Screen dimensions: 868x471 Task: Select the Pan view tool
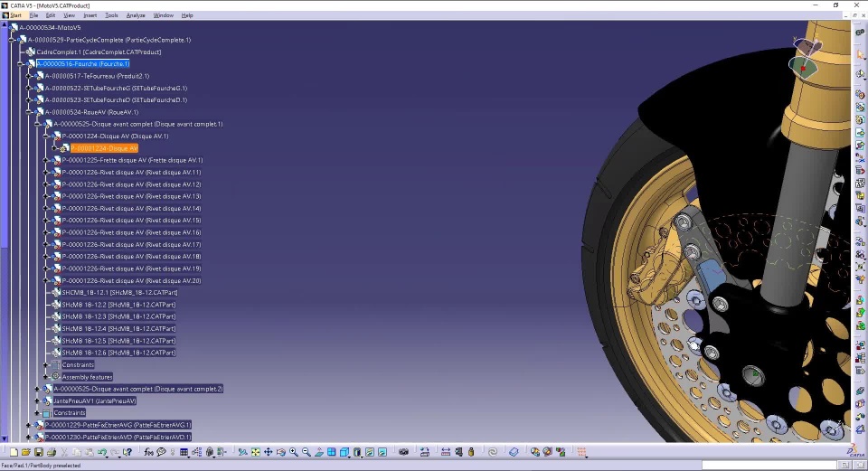tap(269, 452)
